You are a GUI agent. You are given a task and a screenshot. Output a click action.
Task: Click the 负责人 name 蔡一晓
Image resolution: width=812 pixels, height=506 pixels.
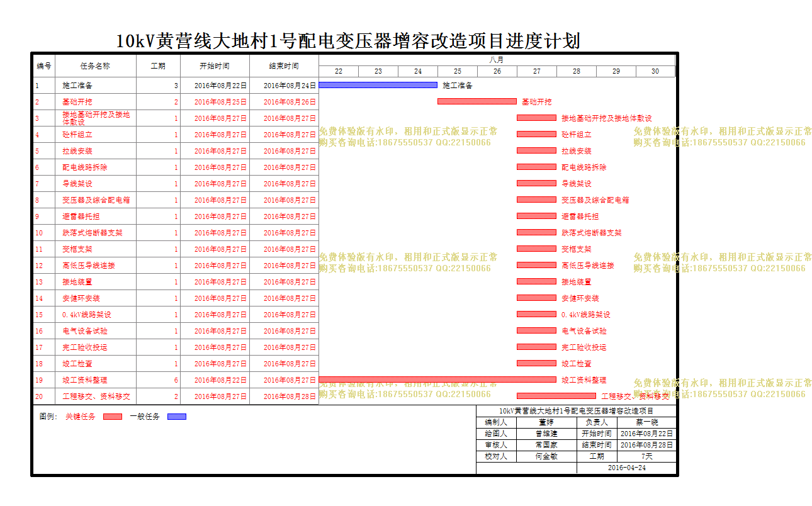coord(647,422)
